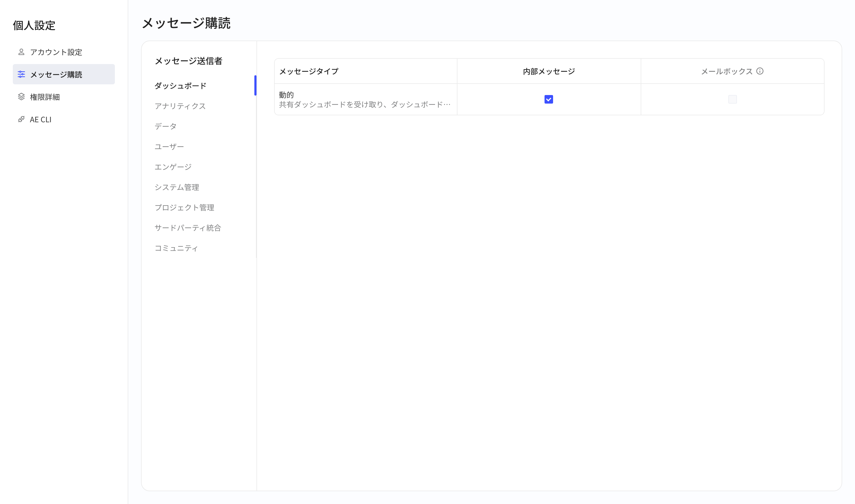Viewport: 855px width, 504px height.
Task: Click the person icon beside アカウント設定
Action: tap(21, 52)
